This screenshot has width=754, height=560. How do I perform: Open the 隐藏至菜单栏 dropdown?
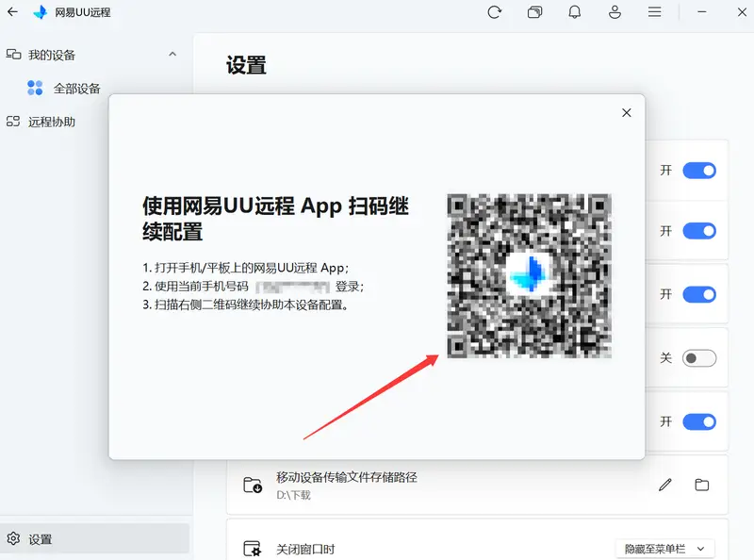(x=665, y=549)
